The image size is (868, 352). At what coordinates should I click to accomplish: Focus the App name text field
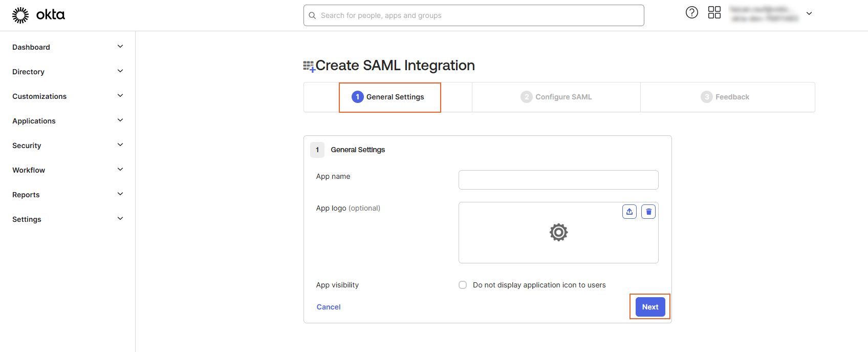[x=558, y=180]
